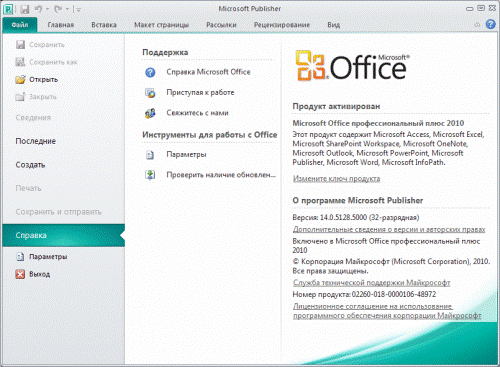Click the Сохранить floppy disk icon
Image resolution: width=500 pixels, height=367 pixels.
pyautogui.click(x=20, y=45)
